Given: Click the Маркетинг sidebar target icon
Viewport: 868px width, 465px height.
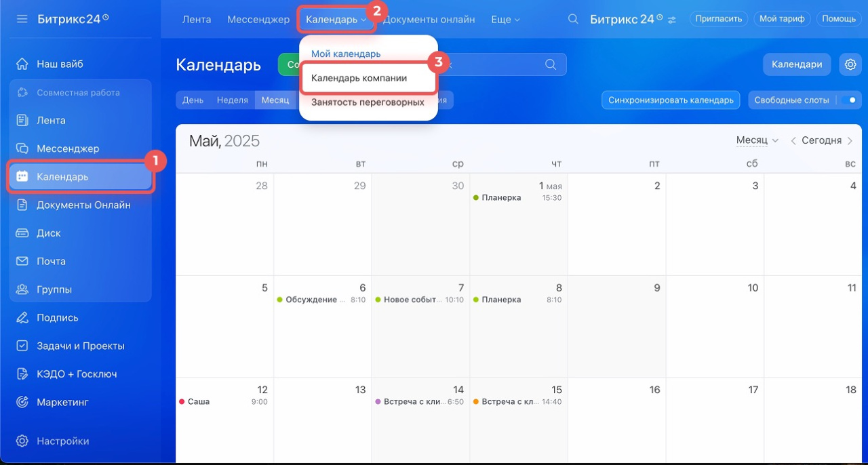Looking at the screenshot, I should (x=22, y=403).
